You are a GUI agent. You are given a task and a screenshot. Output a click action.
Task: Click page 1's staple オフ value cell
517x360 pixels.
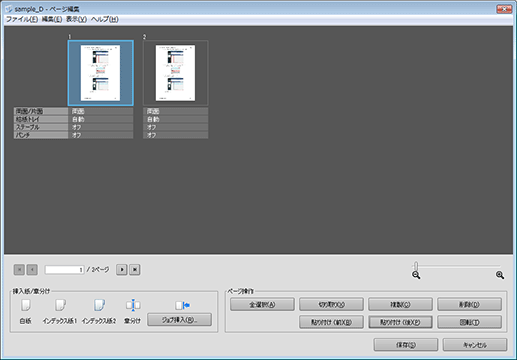click(101, 127)
